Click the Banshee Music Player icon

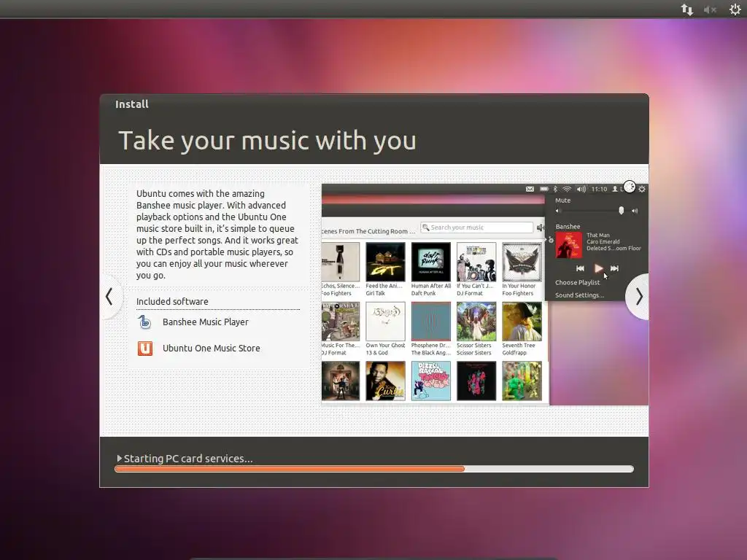click(145, 322)
